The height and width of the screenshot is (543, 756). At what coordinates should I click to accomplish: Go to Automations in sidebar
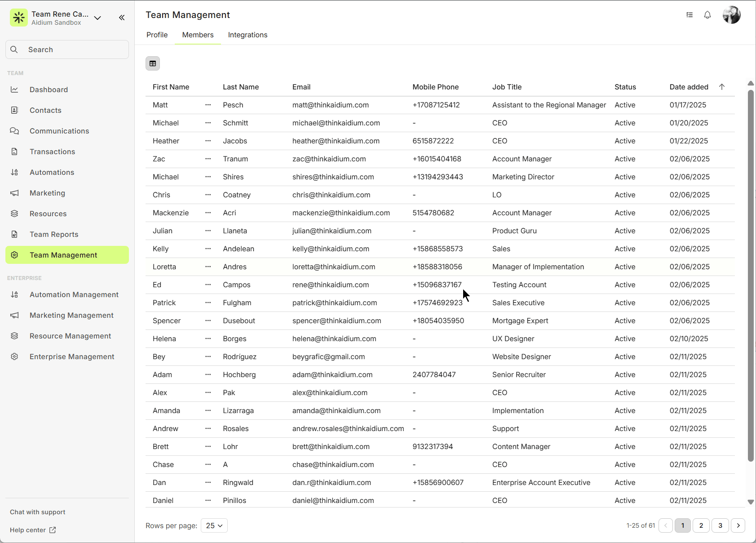coord(52,172)
